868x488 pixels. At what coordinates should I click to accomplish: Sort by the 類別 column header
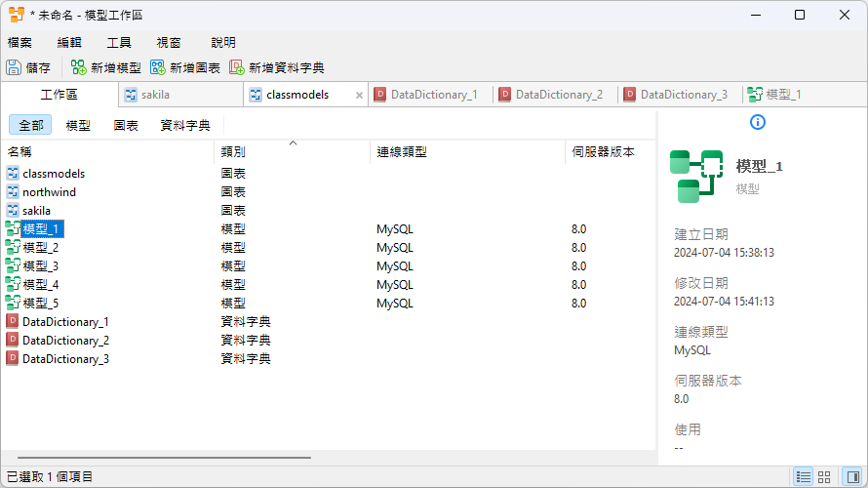click(233, 152)
